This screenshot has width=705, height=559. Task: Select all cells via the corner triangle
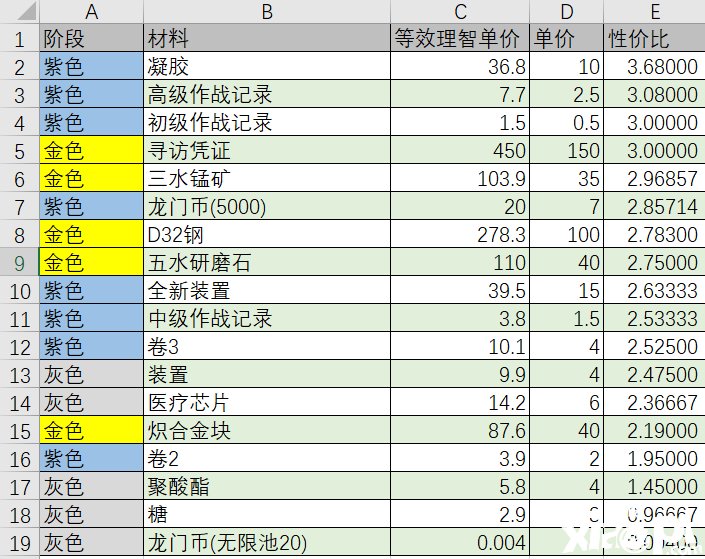pos(27,11)
